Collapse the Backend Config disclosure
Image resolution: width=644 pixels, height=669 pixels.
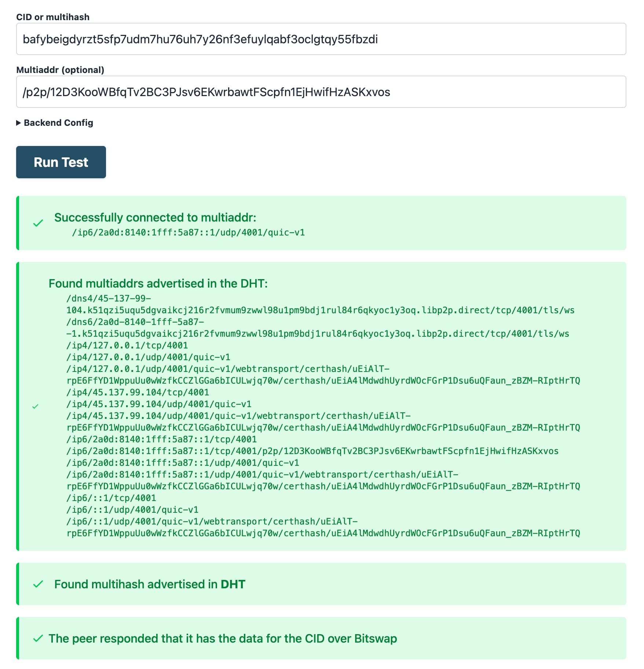[x=58, y=123]
